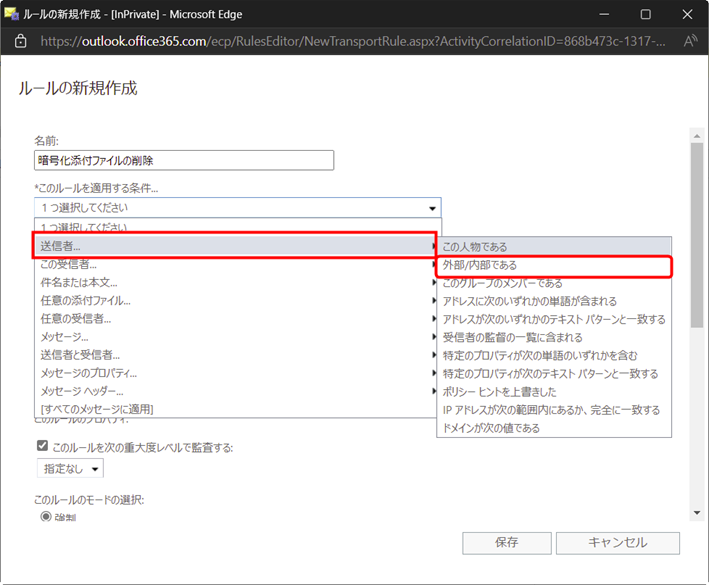Image resolution: width=709 pixels, height=585 pixels.
Task: Choose アドレスが次のいずれかのテキスト パターンと一致する
Action: click(554, 320)
